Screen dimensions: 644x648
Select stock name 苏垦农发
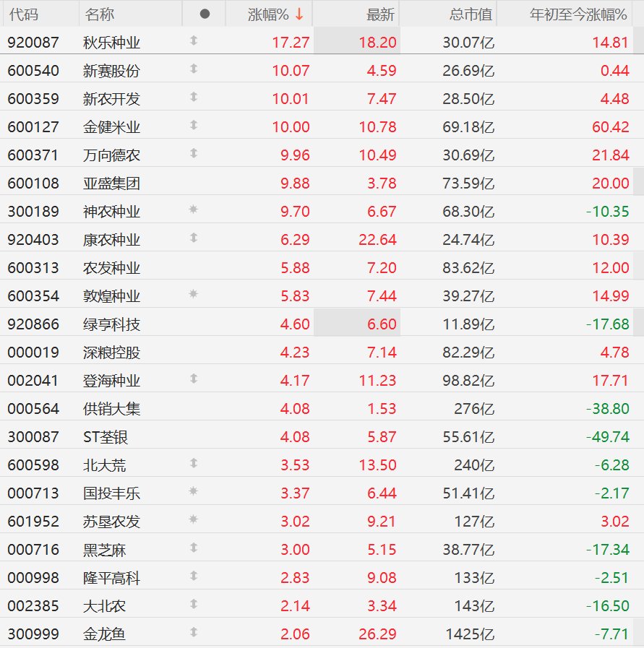click(111, 522)
